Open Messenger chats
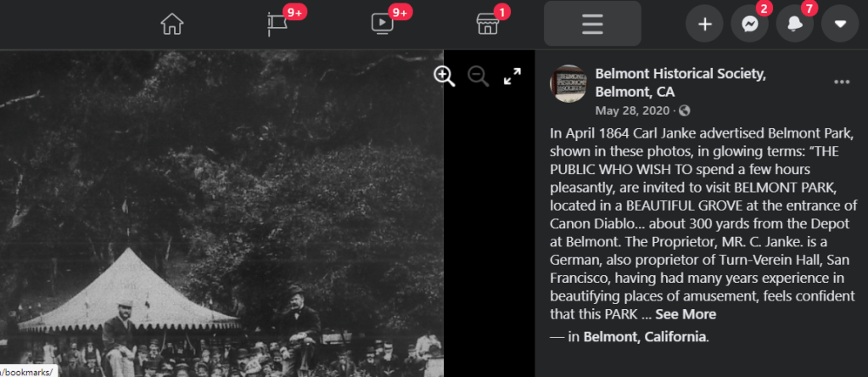868x377 pixels. [x=749, y=24]
